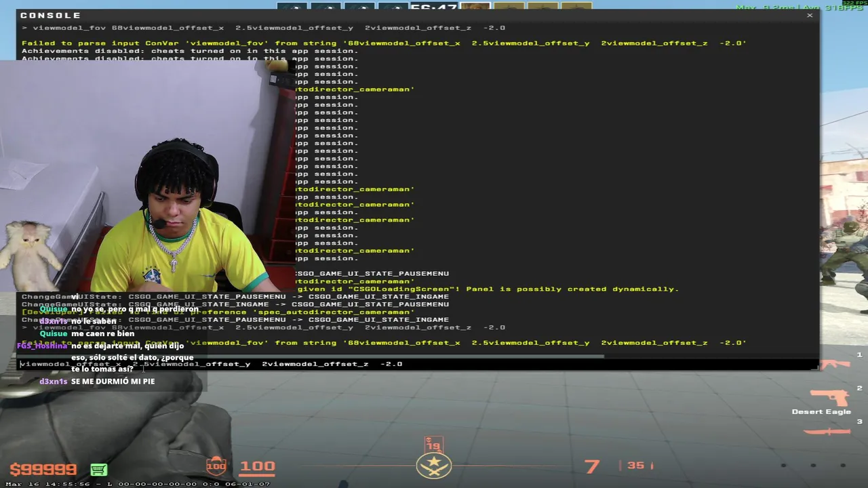Click the ammo count 7
Viewport: 868px width, 488px height.
(x=592, y=466)
